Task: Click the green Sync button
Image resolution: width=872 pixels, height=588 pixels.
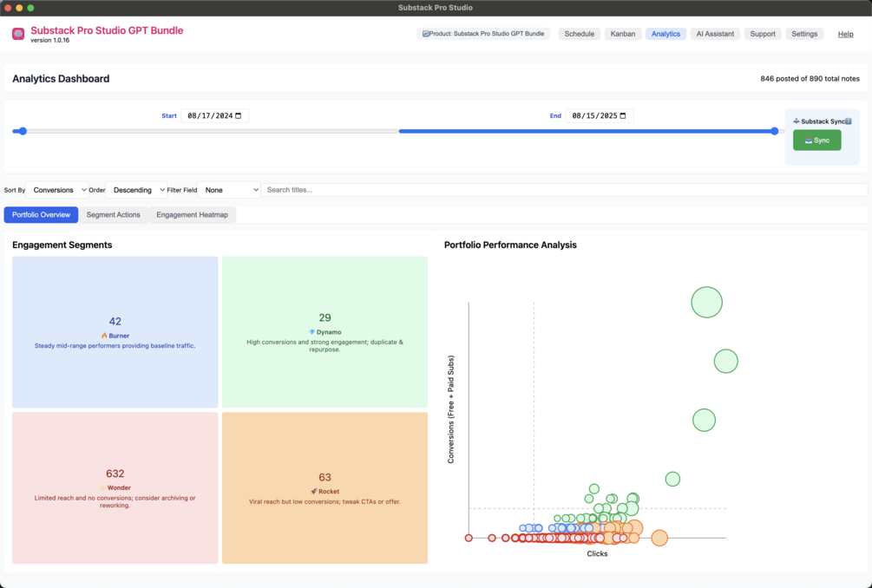Action: pos(816,140)
